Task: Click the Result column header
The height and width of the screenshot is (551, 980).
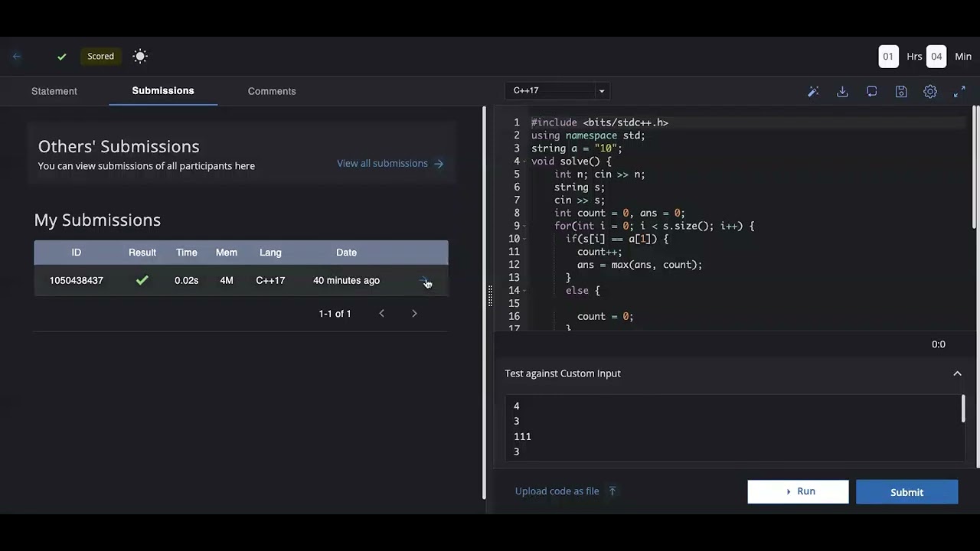Action: (x=142, y=253)
